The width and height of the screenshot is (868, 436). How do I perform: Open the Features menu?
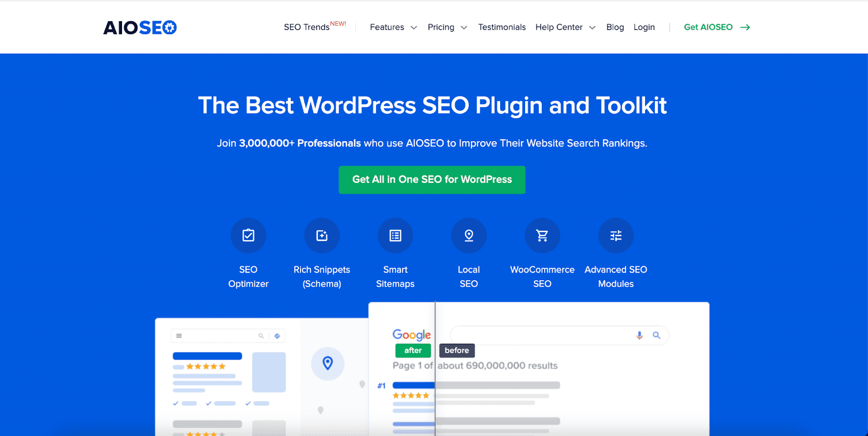(x=387, y=27)
